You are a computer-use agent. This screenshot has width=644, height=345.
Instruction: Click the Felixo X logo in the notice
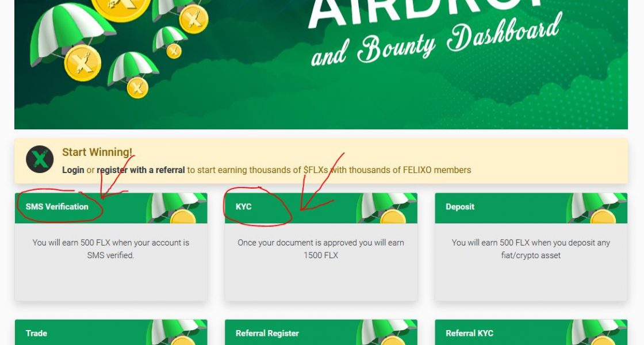pyautogui.click(x=40, y=159)
